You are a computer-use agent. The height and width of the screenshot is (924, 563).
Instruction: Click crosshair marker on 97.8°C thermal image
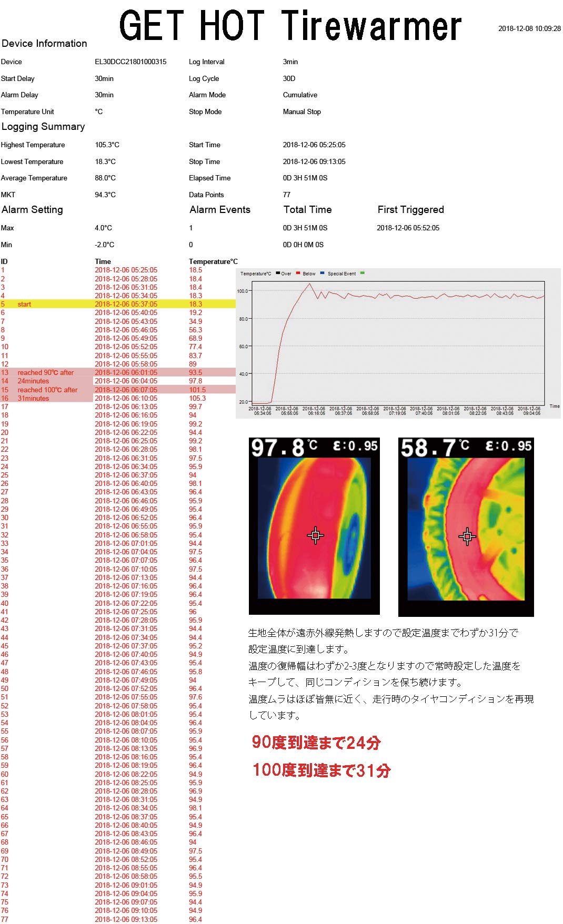315,535
